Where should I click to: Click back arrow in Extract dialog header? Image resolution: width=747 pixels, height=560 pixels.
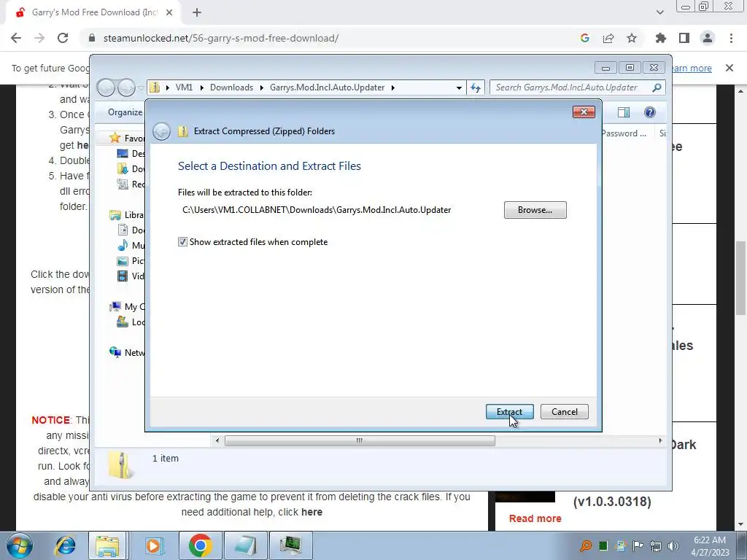161,131
